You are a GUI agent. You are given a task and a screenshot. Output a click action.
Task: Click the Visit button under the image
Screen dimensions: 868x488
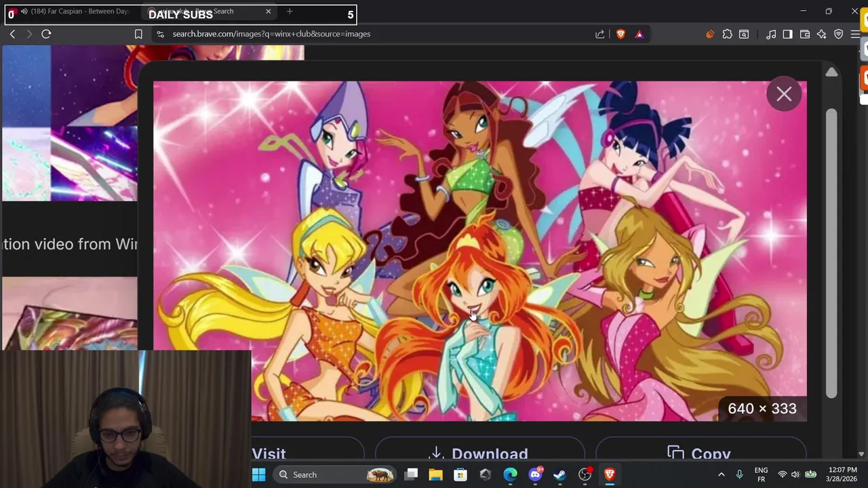tap(307, 450)
